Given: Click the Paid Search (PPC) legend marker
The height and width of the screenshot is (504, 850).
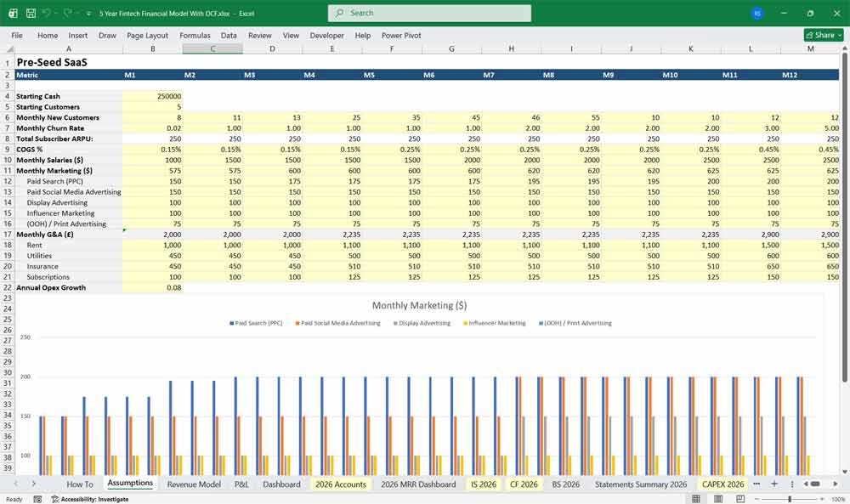Looking at the screenshot, I should (x=231, y=323).
